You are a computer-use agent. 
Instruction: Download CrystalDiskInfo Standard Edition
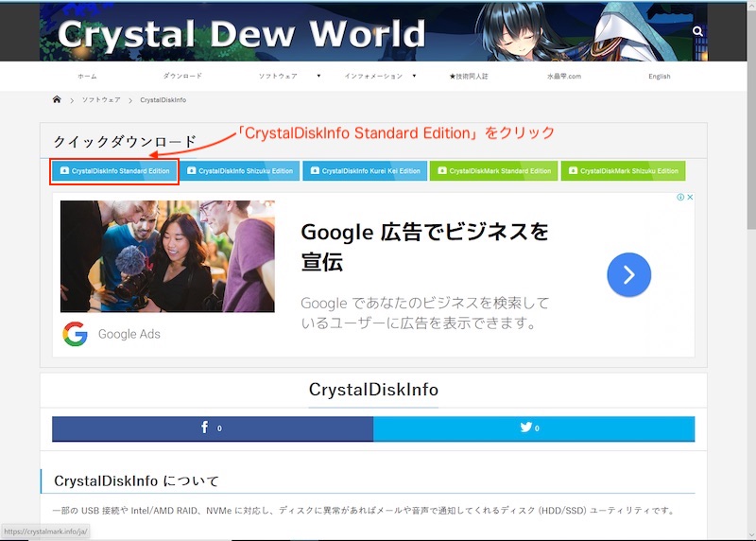click(114, 171)
